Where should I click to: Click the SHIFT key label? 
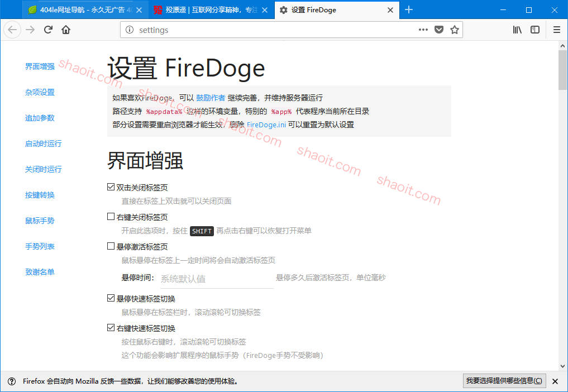coord(202,231)
